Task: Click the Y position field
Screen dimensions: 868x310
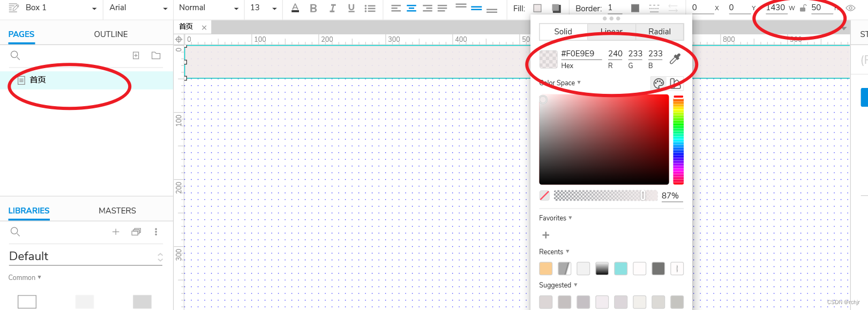Action: 738,8
